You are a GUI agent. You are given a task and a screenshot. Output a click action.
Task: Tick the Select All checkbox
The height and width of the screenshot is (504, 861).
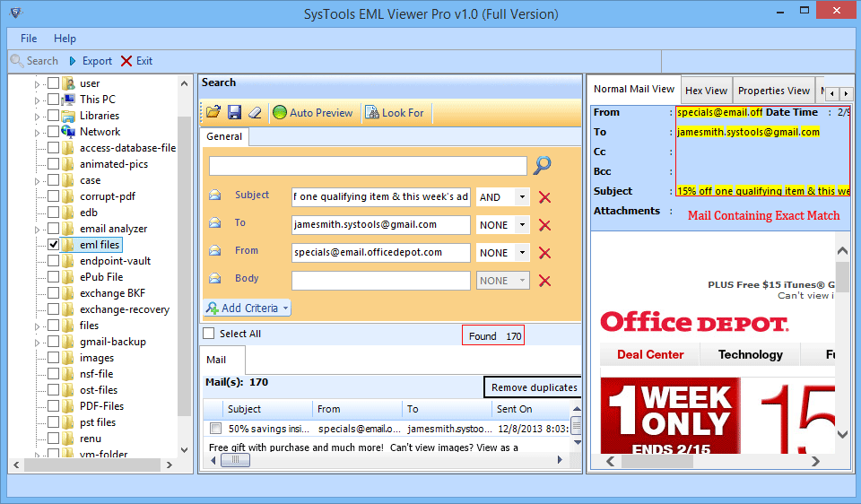point(209,334)
